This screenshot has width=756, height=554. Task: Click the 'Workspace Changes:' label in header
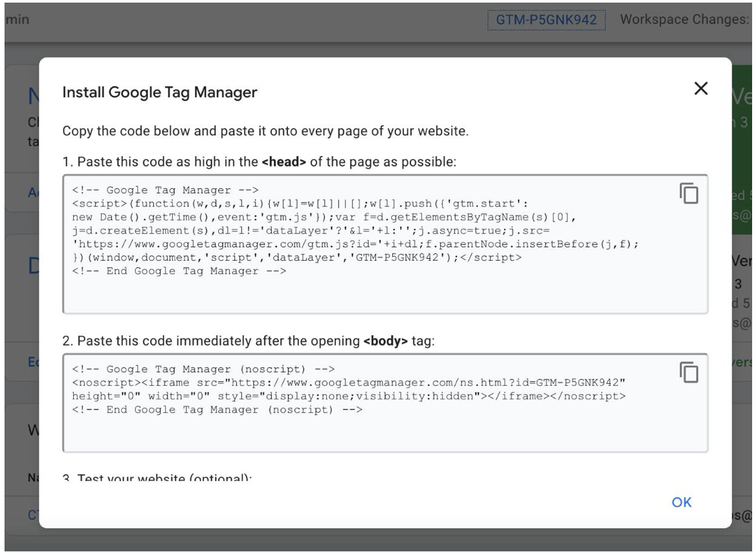[x=684, y=19]
